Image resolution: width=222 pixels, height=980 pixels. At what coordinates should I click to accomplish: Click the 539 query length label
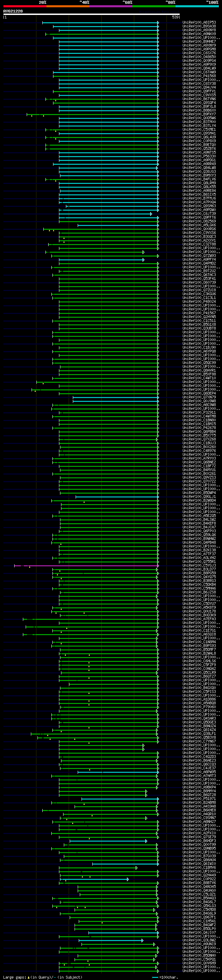tap(175, 17)
